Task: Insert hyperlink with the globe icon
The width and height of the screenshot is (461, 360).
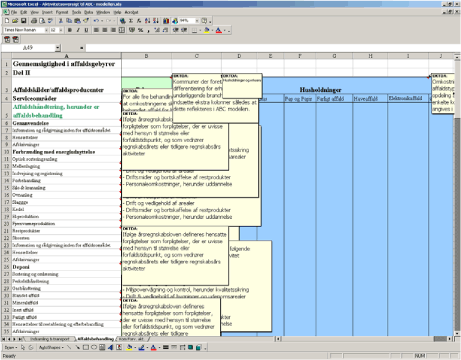Action: pos(123,21)
